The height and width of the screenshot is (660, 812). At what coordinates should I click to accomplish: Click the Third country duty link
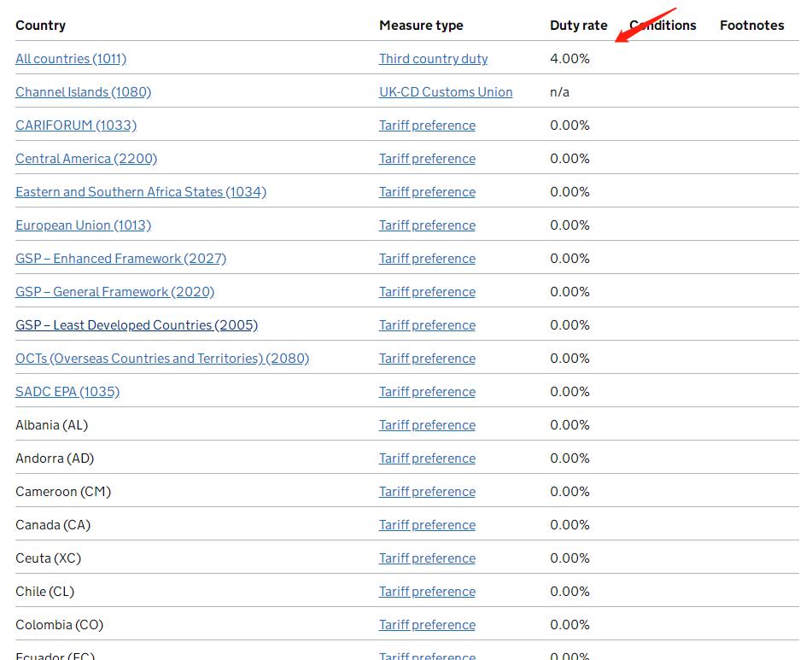click(434, 59)
